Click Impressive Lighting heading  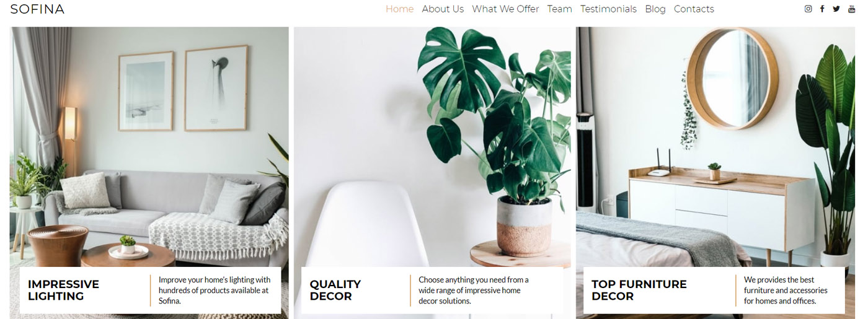point(63,290)
